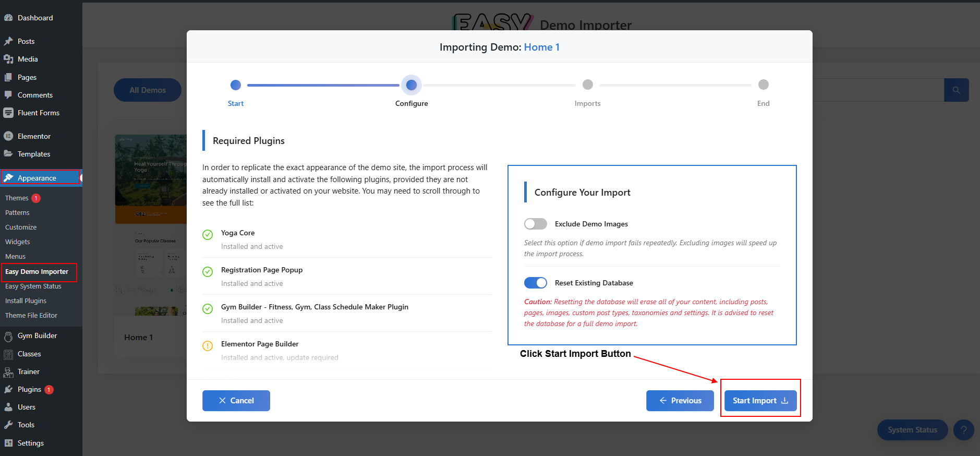Image resolution: width=980 pixels, height=456 pixels.
Task: Go back with the Previous button
Action: (x=680, y=401)
